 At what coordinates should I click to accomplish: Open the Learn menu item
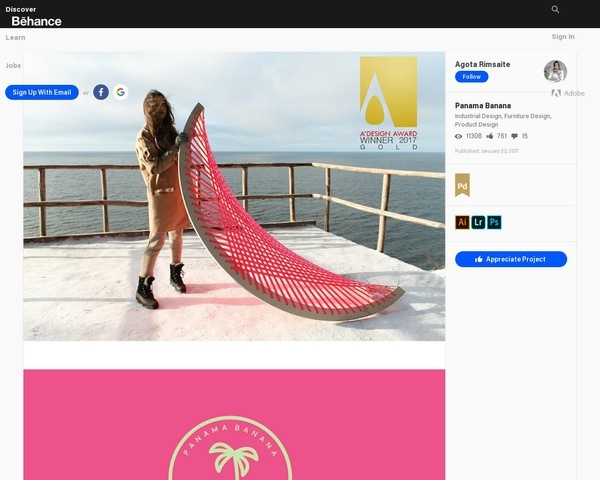(x=16, y=37)
